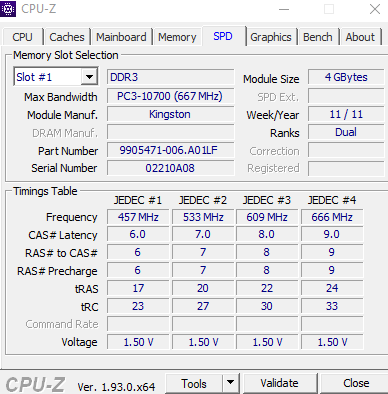Viewport: 388px width, 394px height.
Task: Expand the Tools button dropdown arrow
Action: pos(231,383)
